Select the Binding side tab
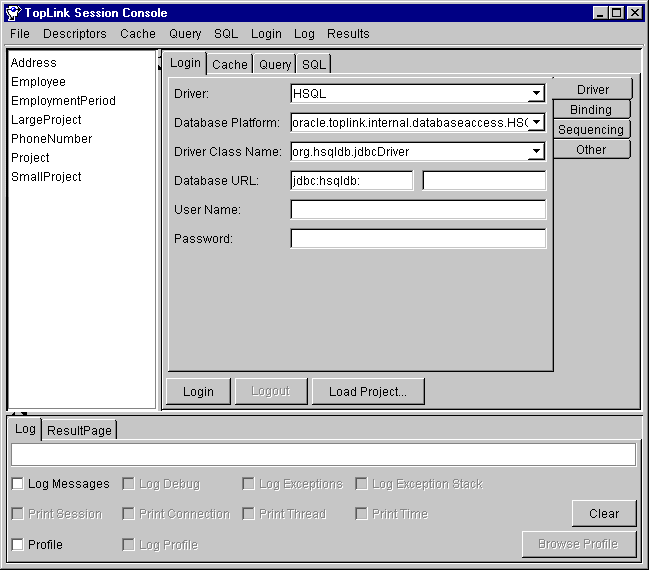This screenshot has width=649, height=570. [x=591, y=109]
